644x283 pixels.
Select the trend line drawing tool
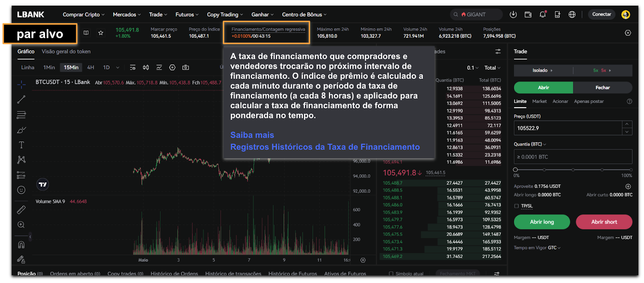pyautogui.click(x=21, y=99)
